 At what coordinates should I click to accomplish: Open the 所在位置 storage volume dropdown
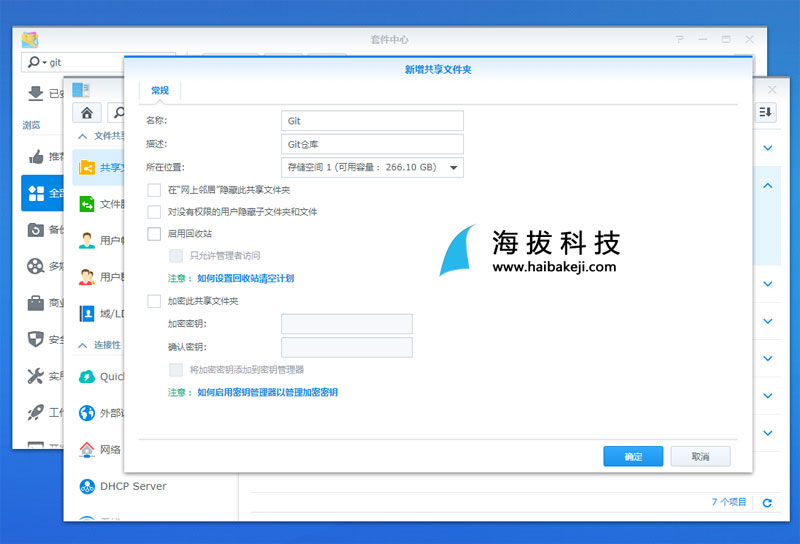tap(372, 167)
